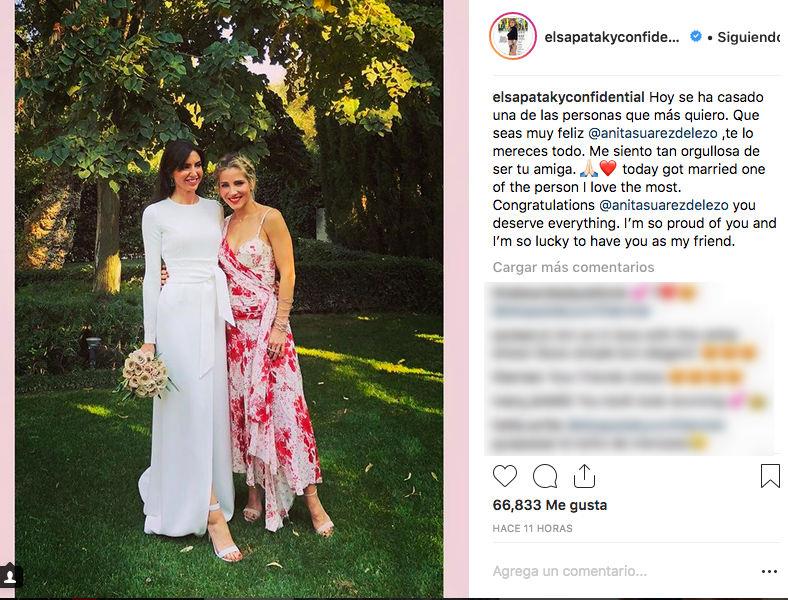The image size is (788, 600).
Task: Share the post using share icon
Action: pos(584,476)
